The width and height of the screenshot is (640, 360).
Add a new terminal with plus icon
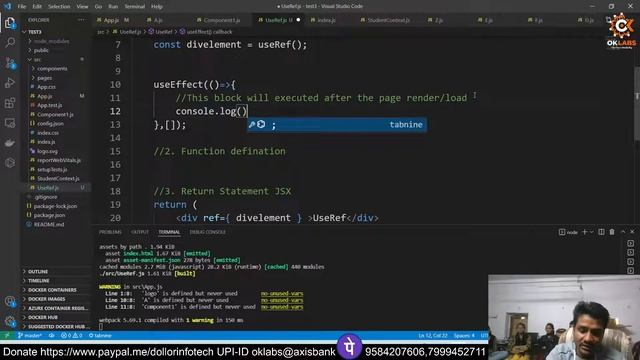pyautogui.click(x=584, y=232)
